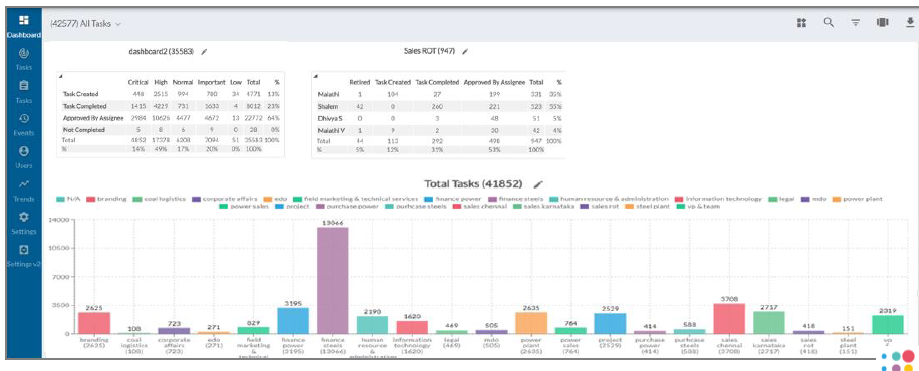
Task: Click the information technology bar labeled 1620
Action: (412, 327)
